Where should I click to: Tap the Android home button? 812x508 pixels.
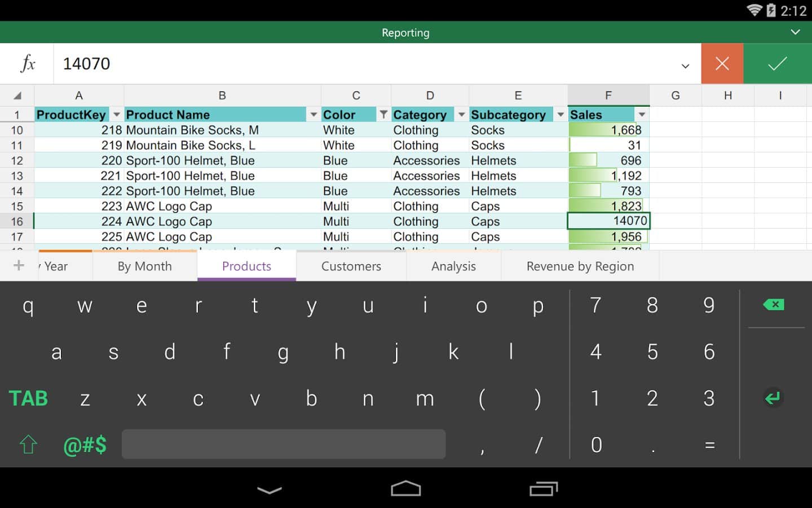[x=405, y=489]
